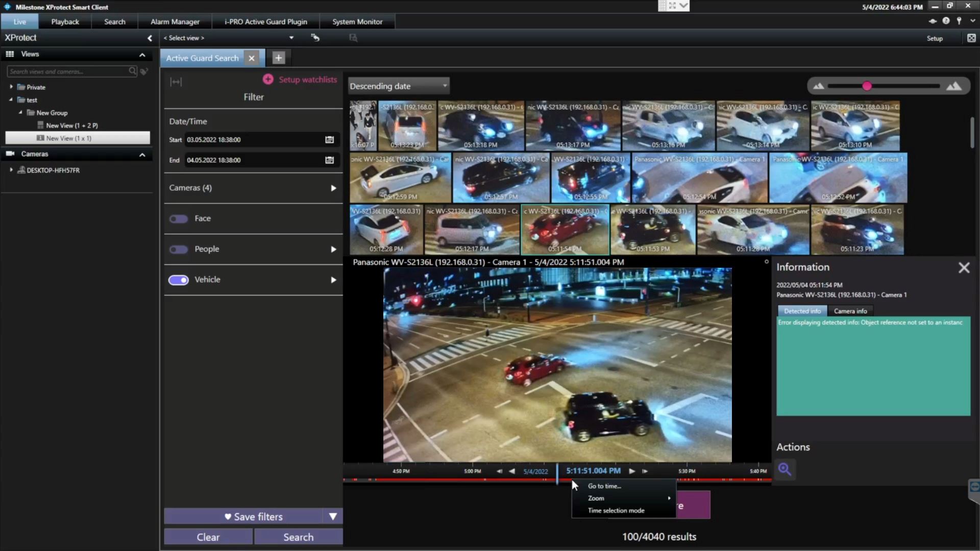Click the Search button
Viewport: 980px width, 551px height.
click(298, 537)
